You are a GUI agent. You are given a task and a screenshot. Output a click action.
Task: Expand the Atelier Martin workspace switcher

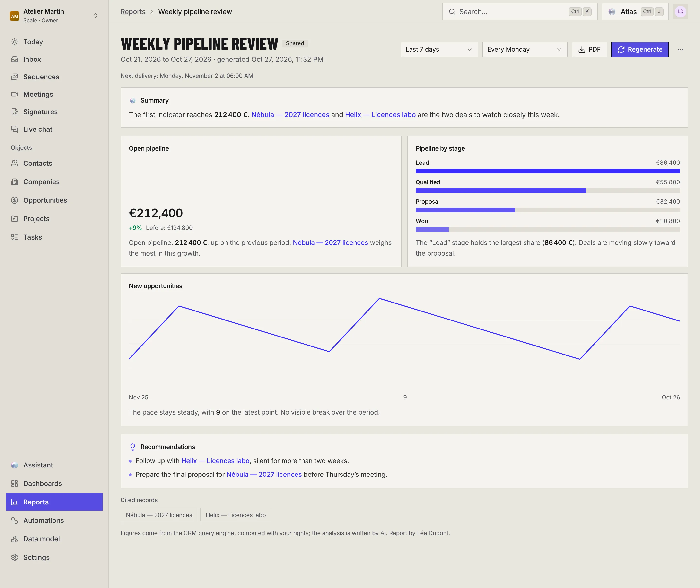click(54, 16)
